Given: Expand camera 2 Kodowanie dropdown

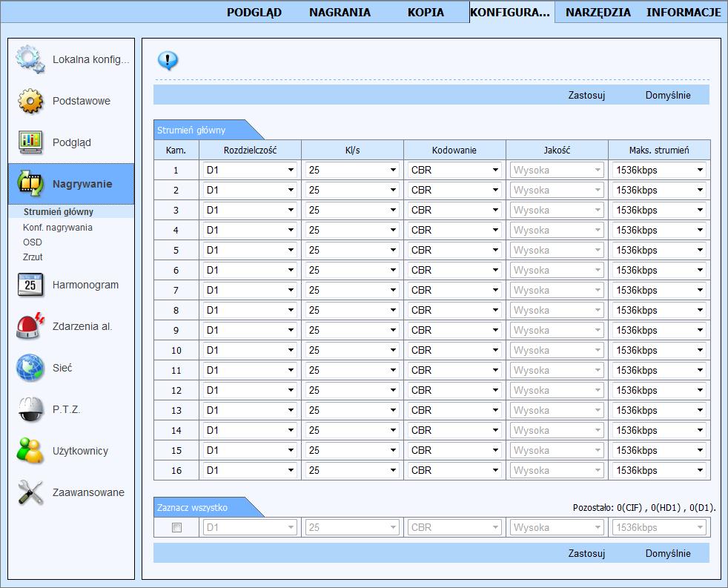Looking at the screenshot, I should [454, 190].
